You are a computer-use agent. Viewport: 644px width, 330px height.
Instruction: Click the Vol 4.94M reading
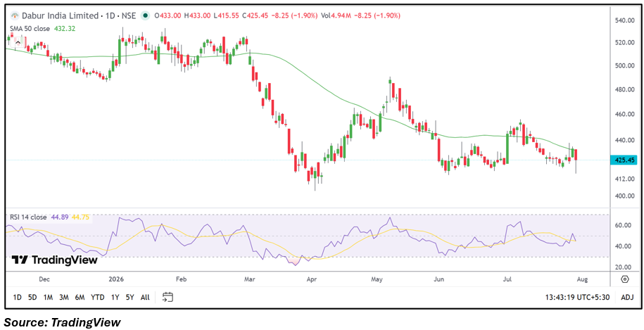pos(334,16)
